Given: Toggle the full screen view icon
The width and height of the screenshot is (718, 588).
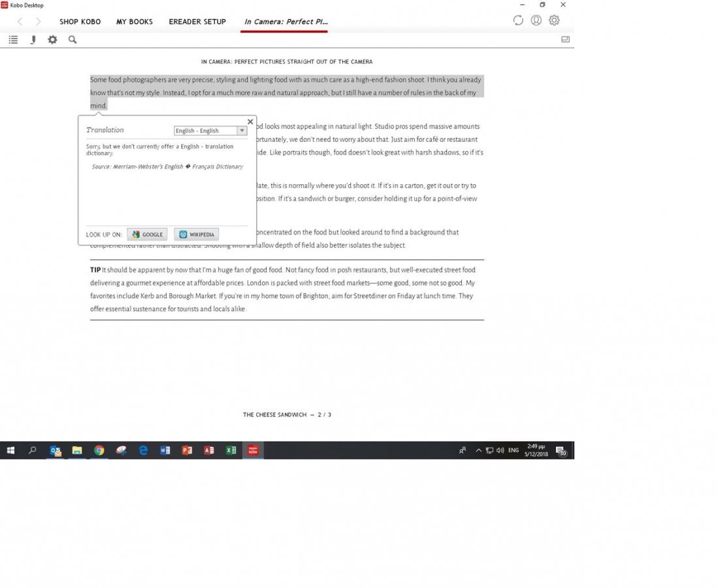Looking at the screenshot, I should pos(565,40).
